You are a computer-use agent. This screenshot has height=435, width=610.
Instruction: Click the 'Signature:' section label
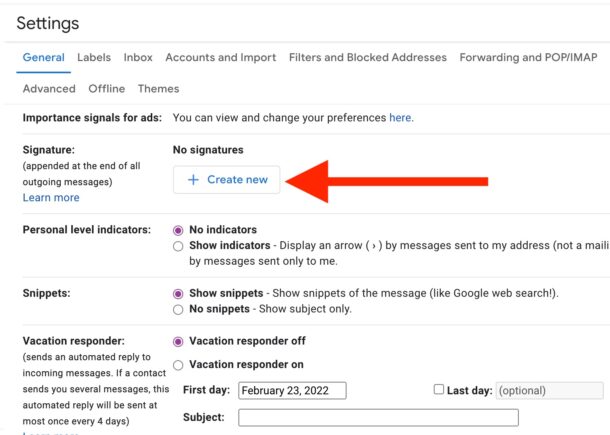click(x=49, y=150)
